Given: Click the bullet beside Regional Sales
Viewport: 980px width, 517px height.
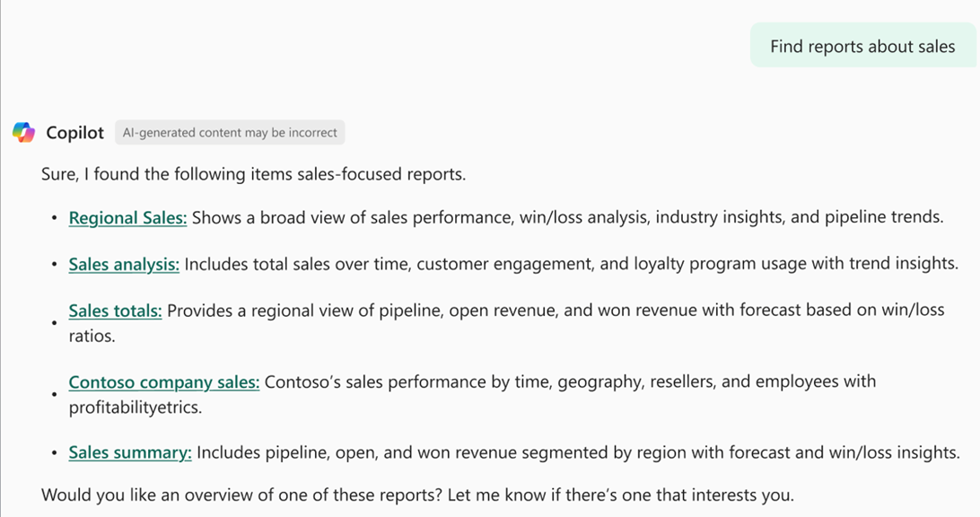Looking at the screenshot, I should click(x=55, y=218).
